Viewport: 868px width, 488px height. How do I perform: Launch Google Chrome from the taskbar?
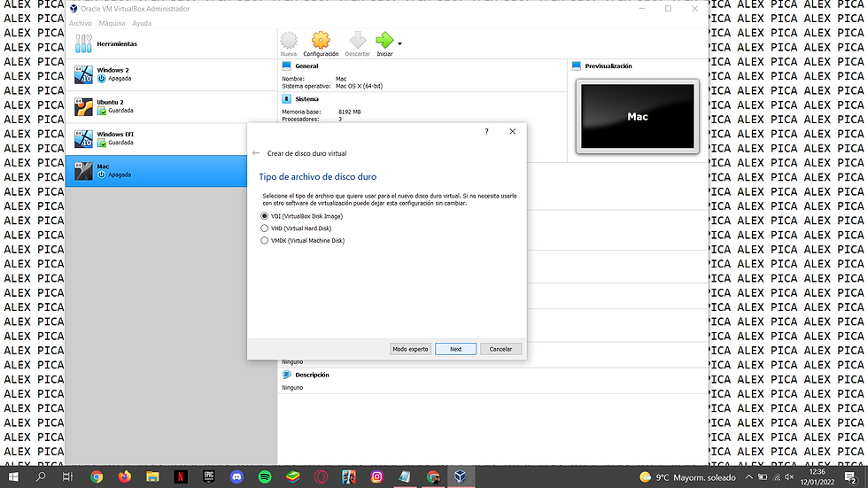click(97, 477)
